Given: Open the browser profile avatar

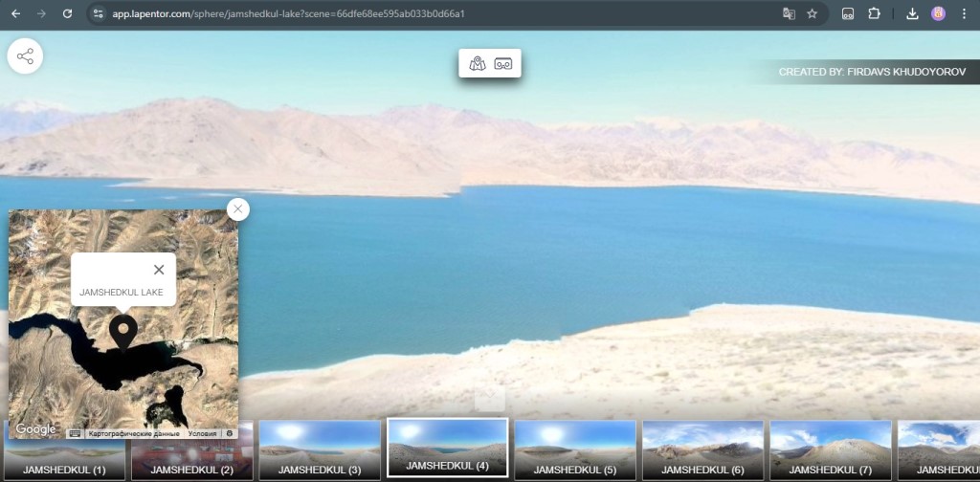Looking at the screenshot, I should coord(938,14).
